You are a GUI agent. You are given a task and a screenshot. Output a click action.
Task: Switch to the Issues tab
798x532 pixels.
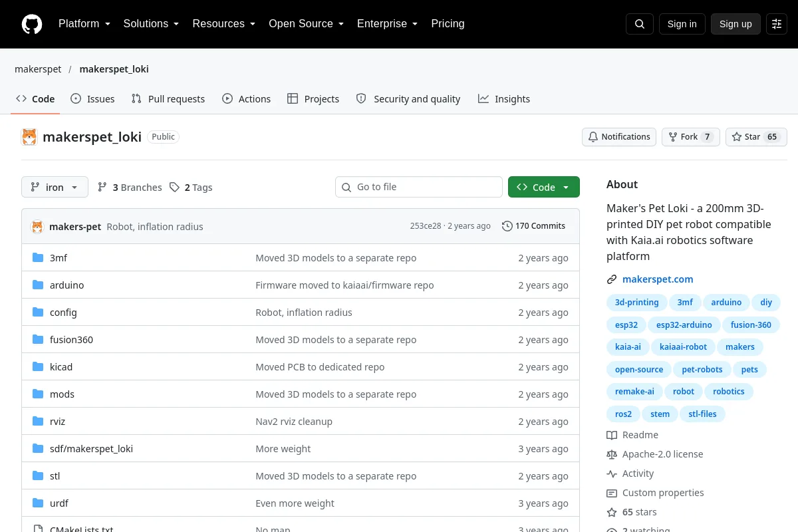coord(92,99)
